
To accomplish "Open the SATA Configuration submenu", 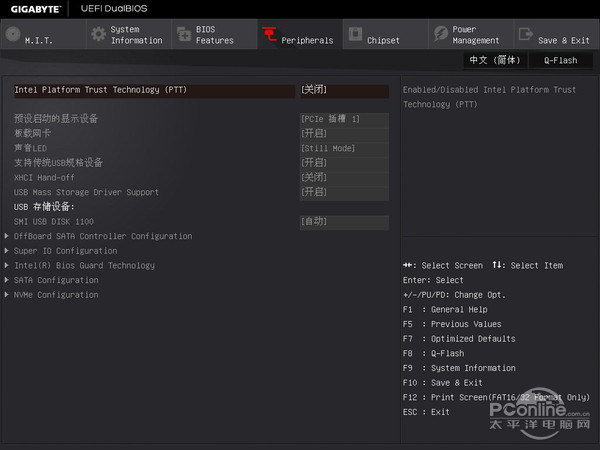I will (56, 280).
